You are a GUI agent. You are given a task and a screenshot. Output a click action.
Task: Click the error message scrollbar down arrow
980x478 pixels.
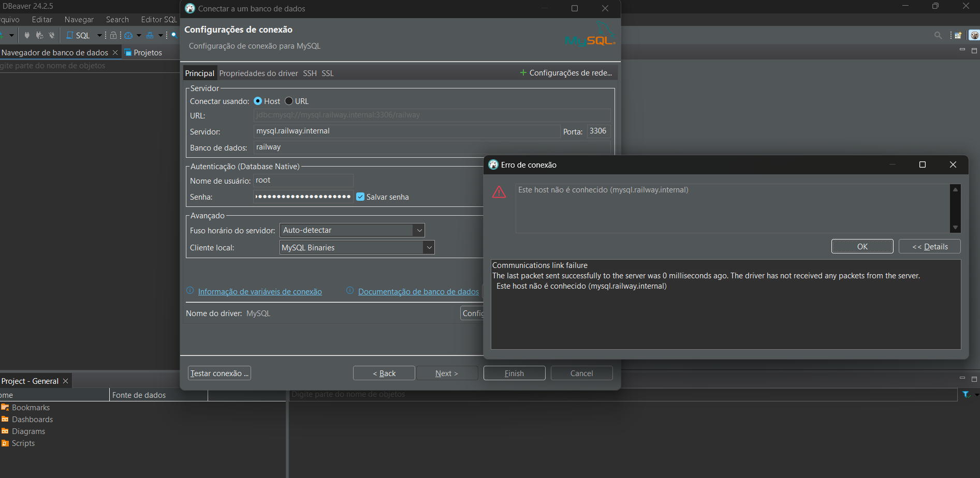pos(955,228)
